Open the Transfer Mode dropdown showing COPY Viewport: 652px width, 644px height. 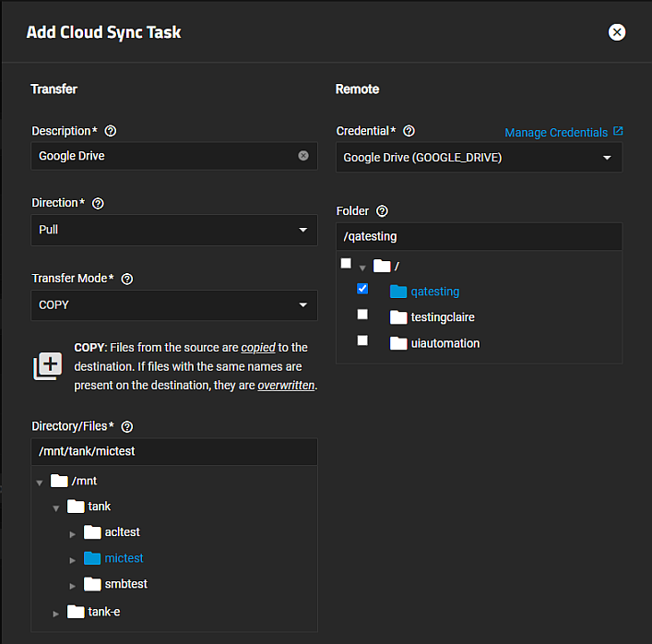coord(173,305)
